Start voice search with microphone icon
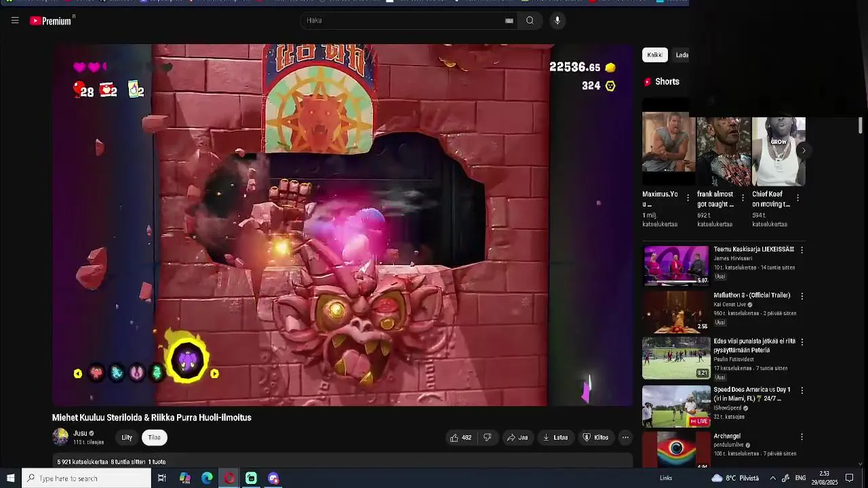This screenshot has height=488, width=868. click(557, 20)
